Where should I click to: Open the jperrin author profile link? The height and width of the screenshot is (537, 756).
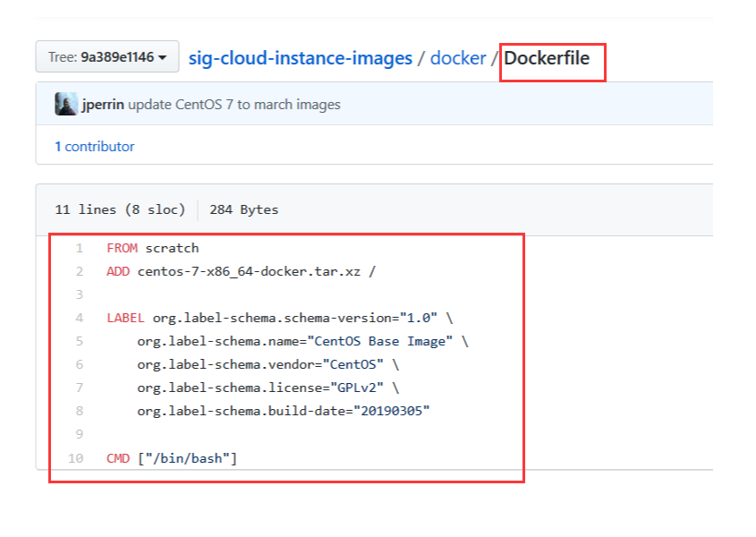click(x=103, y=105)
